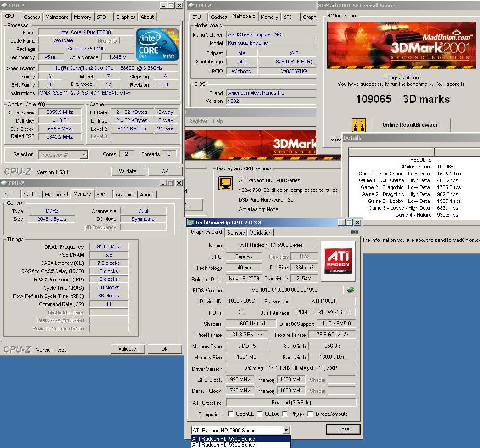The width and height of the screenshot is (480, 448).
Task: Click the top-left CPU-Z title bar icon
Action: tap(4, 5)
